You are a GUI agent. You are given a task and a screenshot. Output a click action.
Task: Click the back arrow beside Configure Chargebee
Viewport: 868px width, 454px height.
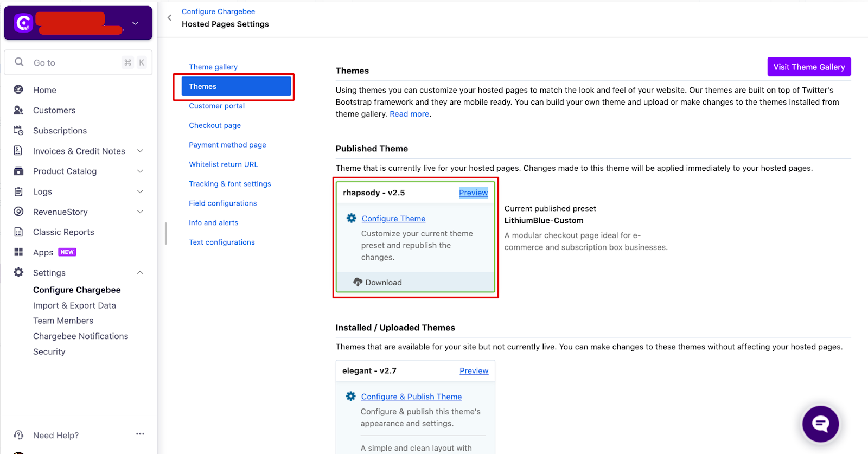click(169, 18)
